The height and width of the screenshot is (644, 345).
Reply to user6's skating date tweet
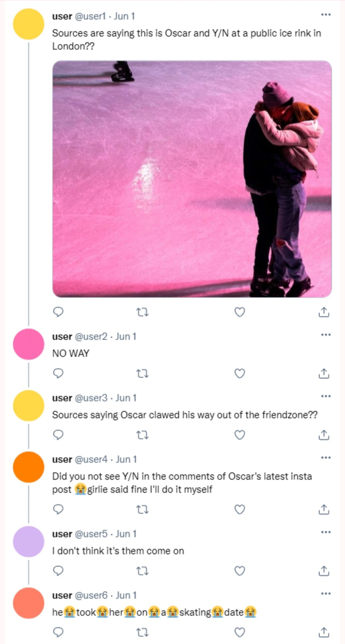pos(58,632)
